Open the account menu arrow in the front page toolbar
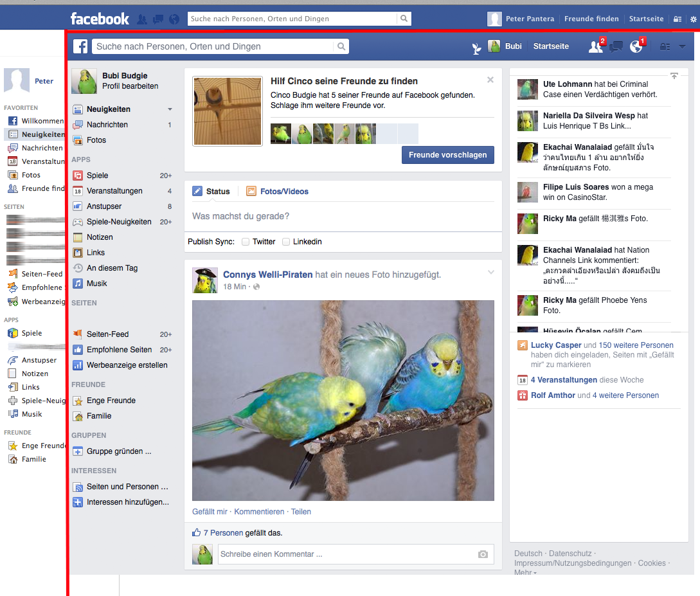 point(682,46)
